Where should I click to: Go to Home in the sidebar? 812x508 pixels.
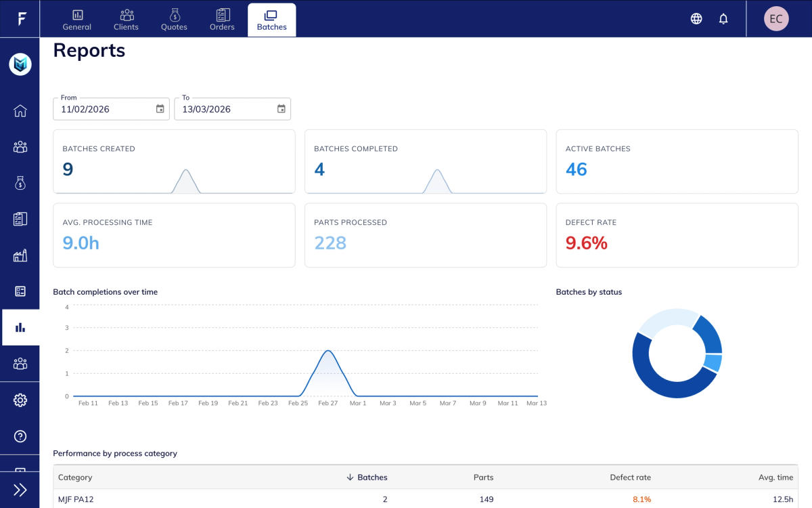coord(20,110)
